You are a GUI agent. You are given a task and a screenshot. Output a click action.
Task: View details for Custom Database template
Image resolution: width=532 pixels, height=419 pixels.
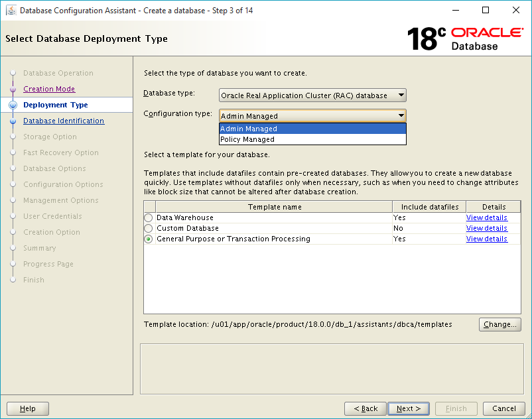click(x=486, y=228)
